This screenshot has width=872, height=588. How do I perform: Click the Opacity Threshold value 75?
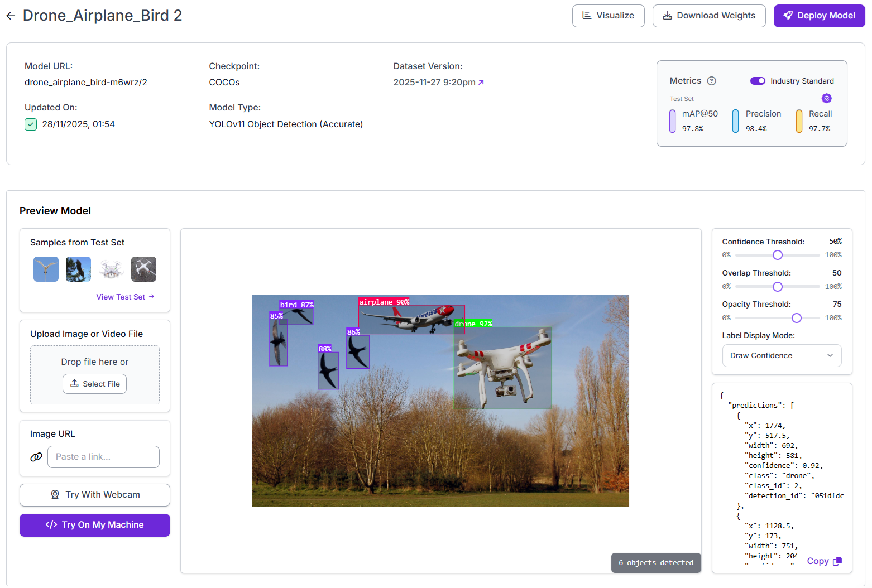tap(837, 304)
